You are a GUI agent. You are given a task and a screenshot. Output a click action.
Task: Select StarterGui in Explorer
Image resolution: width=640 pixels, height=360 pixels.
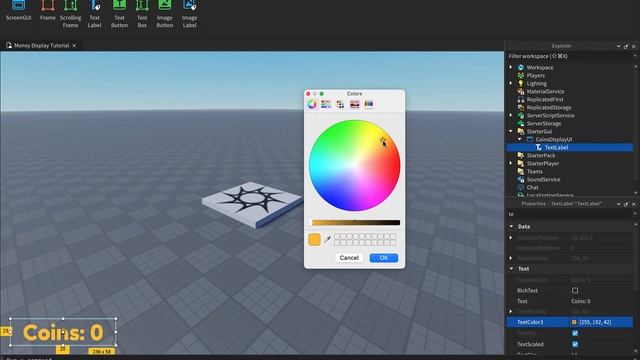(x=539, y=131)
